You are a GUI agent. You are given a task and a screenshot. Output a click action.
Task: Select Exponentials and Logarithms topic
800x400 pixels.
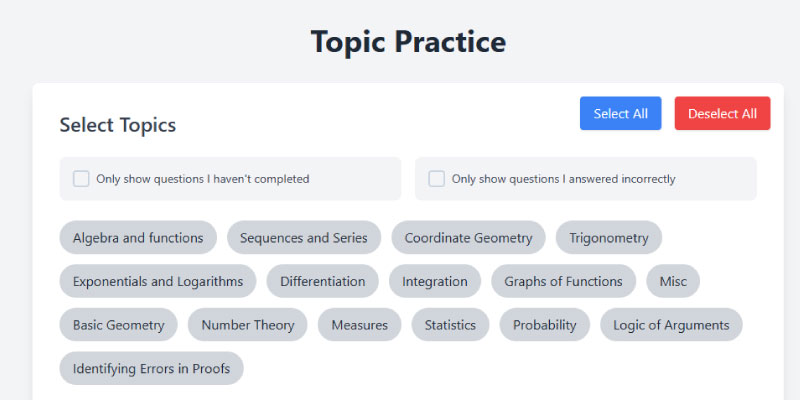pos(158,281)
